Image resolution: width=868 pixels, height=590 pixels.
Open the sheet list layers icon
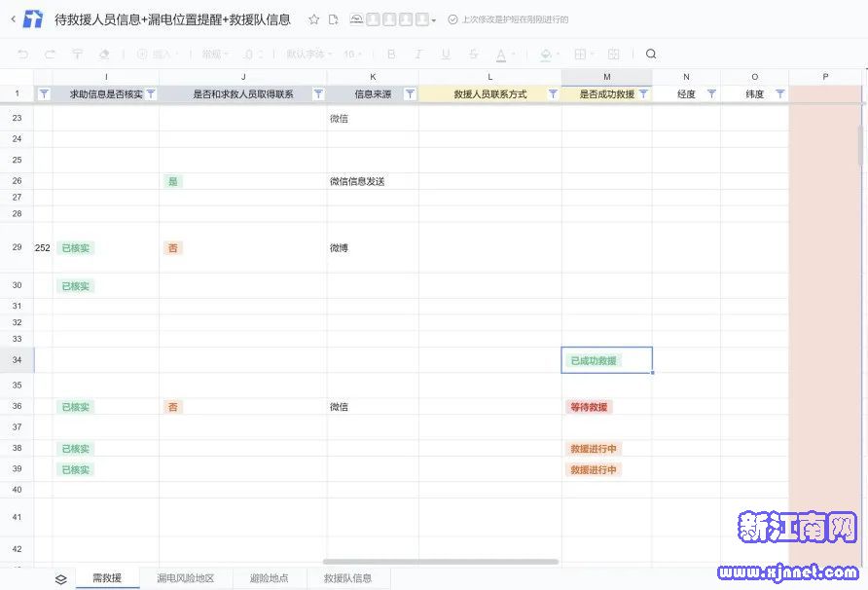click(60, 578)
